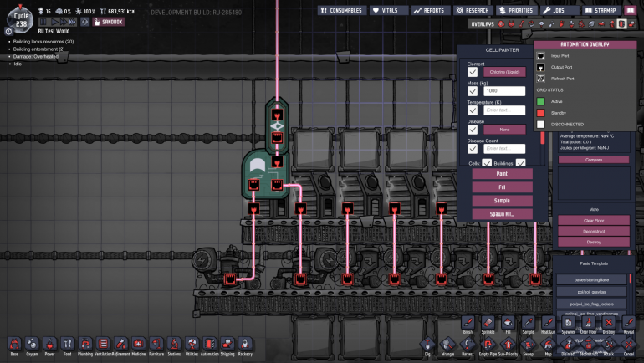Open the Stations build category
The height and width of the screenshot is (363, 644).
click(174, 345)
